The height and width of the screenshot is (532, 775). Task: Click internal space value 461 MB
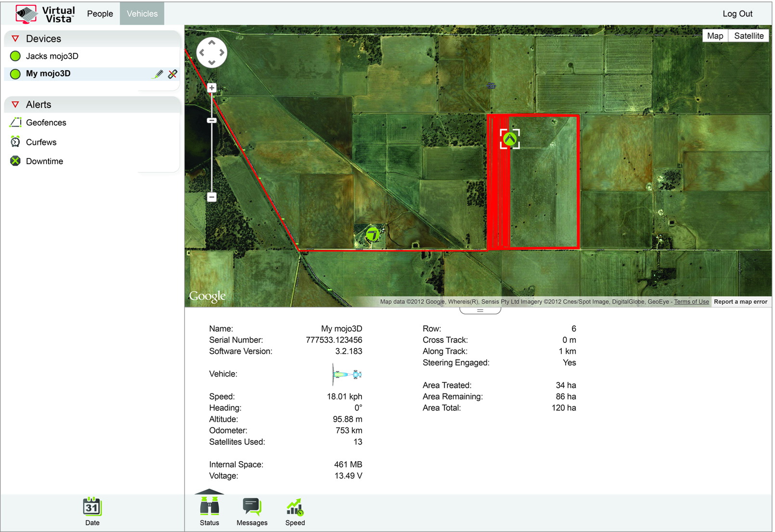pos(348,465)
